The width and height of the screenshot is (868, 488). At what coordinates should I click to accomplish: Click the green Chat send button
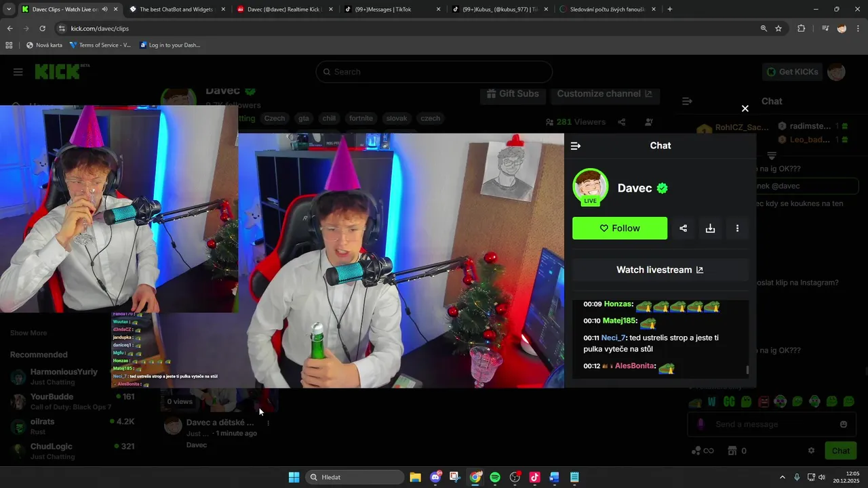pos(841,451)
